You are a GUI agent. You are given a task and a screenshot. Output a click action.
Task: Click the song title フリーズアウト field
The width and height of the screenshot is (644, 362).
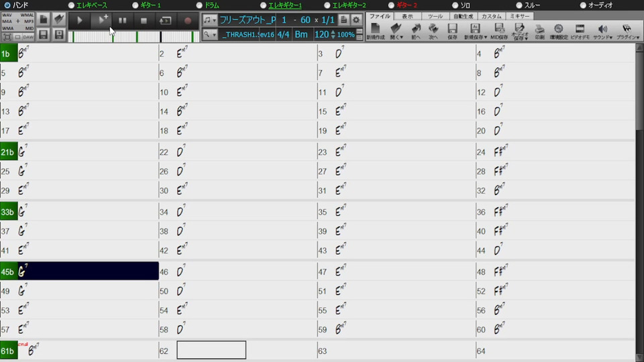248,20
